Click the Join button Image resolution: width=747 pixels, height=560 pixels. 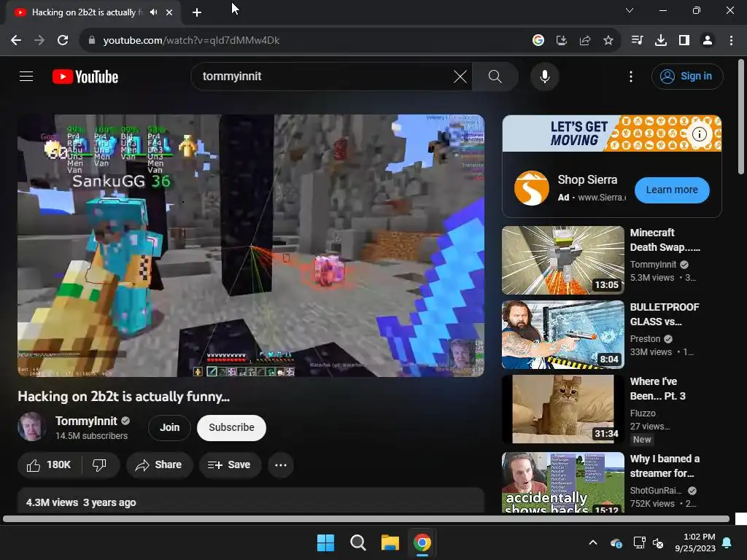coord(169,427)
